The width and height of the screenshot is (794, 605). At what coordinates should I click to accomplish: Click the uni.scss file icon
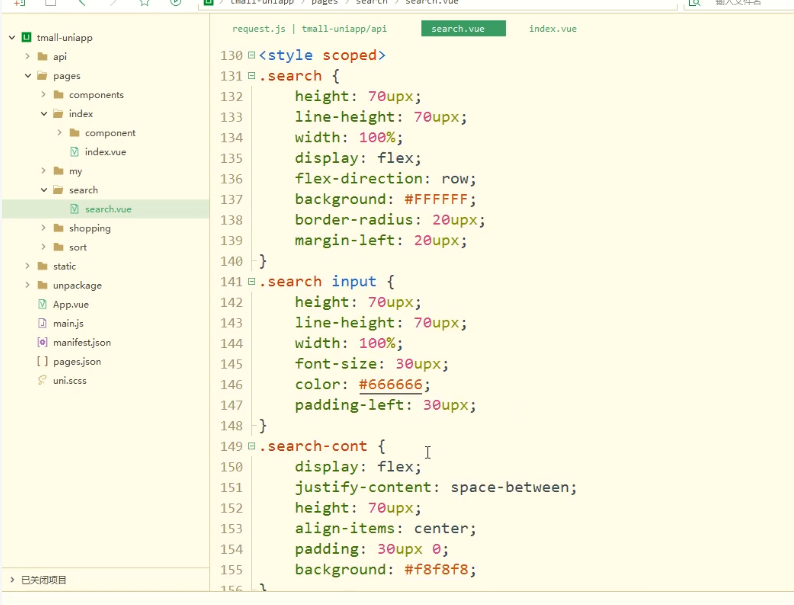pos(43,380)
